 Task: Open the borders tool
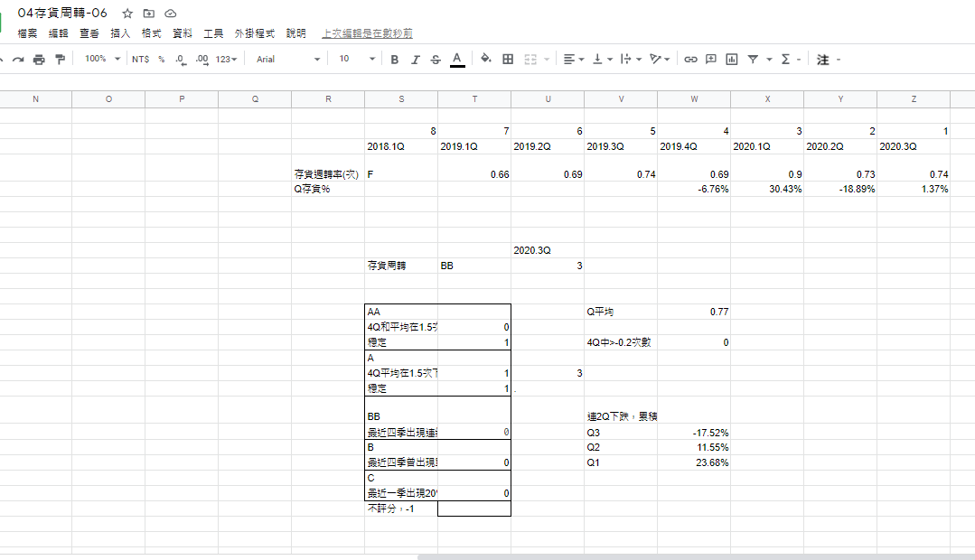[508, 60]
